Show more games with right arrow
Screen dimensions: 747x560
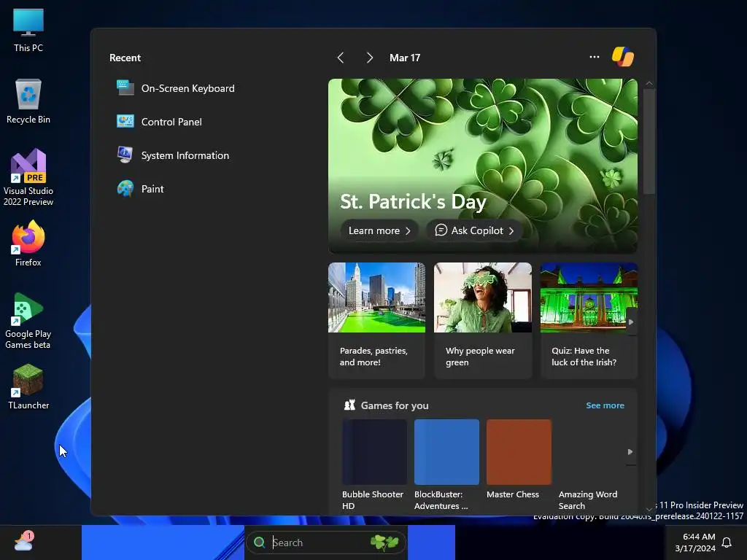click(630, 451)
